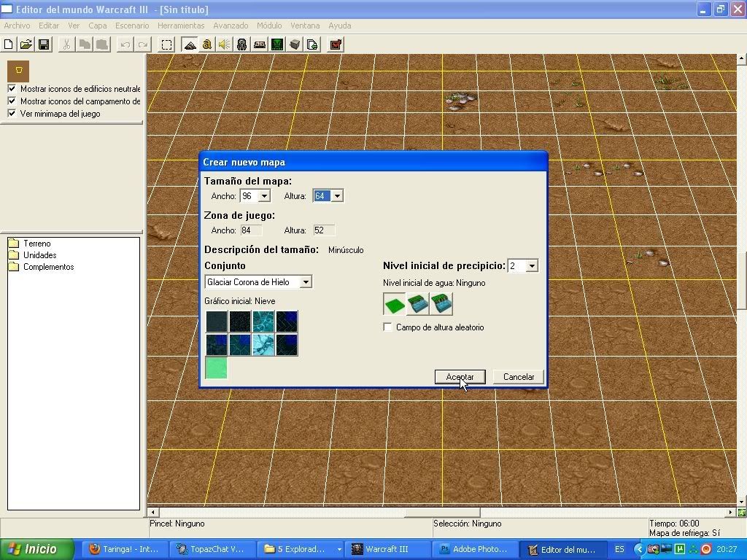This screenshot has height=560, width=747.
Task: Switch to Adobe Photoshop taskbar window
Action: tap(474, 549)
